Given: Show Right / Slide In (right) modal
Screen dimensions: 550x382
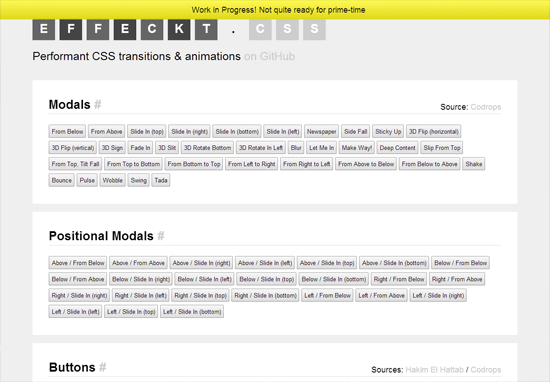Looking at the screenshot, I should pos(79,295).
